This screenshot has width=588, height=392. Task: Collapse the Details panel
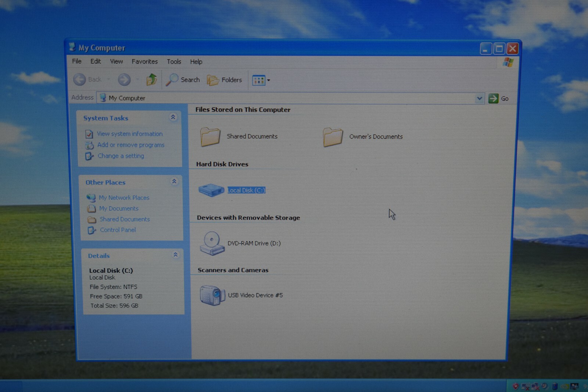(x=175, y=255)
